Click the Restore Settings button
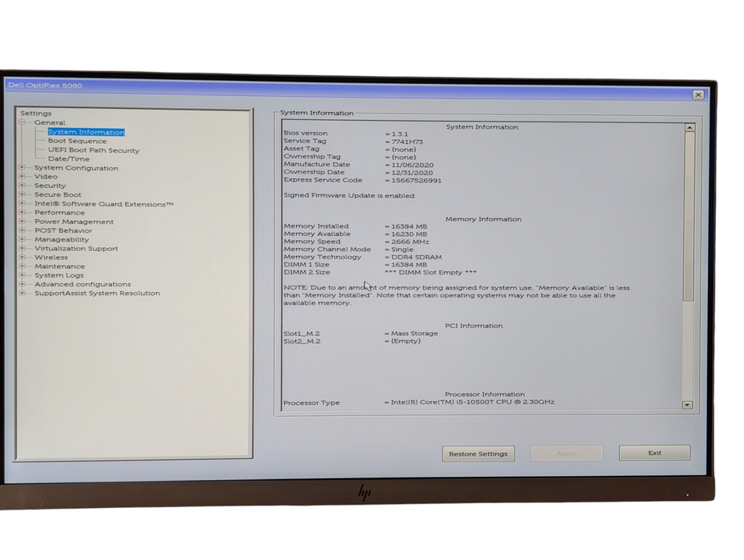Screen dimensions: 744x560 tap(478, 454)
